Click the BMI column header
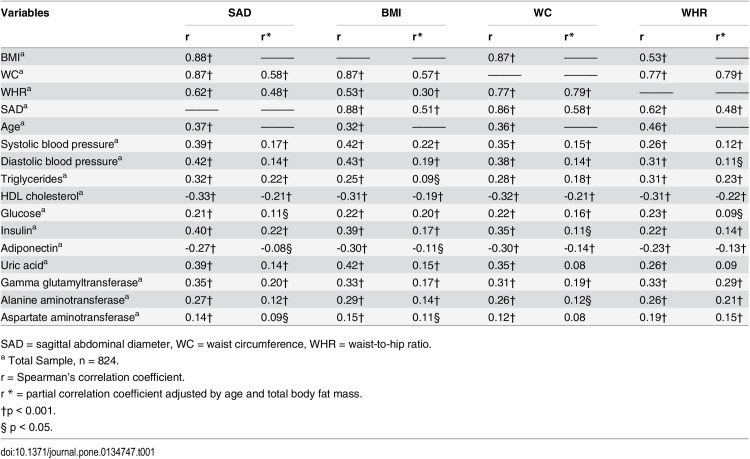Viewport: 750px width, 459px height. (391, 13)
